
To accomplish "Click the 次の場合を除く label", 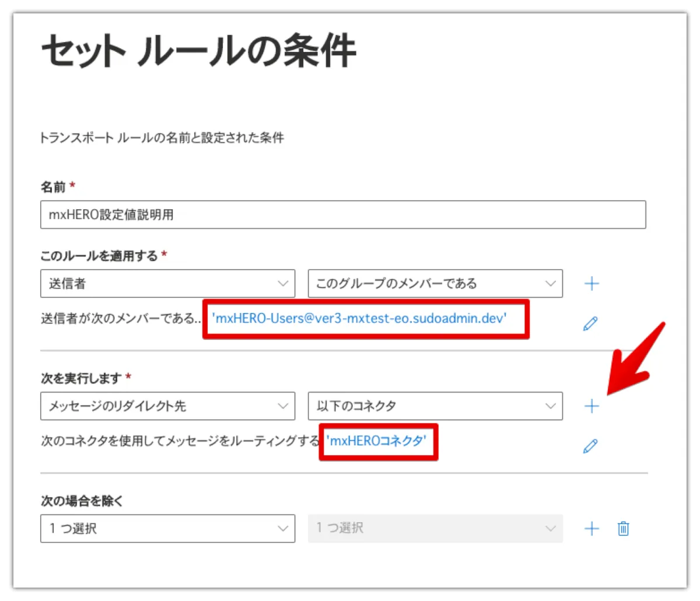I will (82, 501).
